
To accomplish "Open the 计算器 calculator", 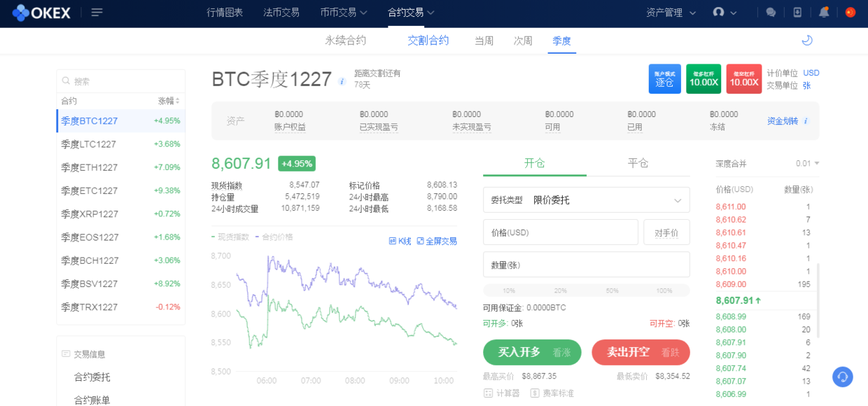I will [x=501, y=393].
